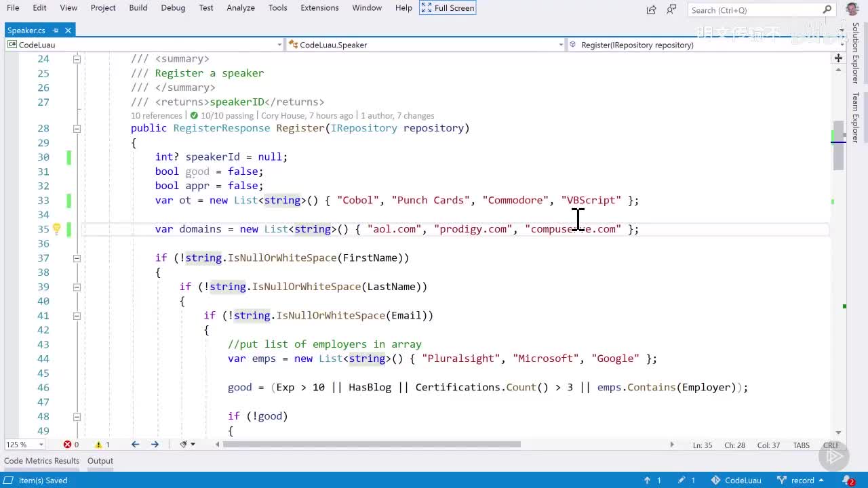Click the vertical scrollbar down arrow
Viewport: 868px width, 488px height.
[x=838, y=432]
